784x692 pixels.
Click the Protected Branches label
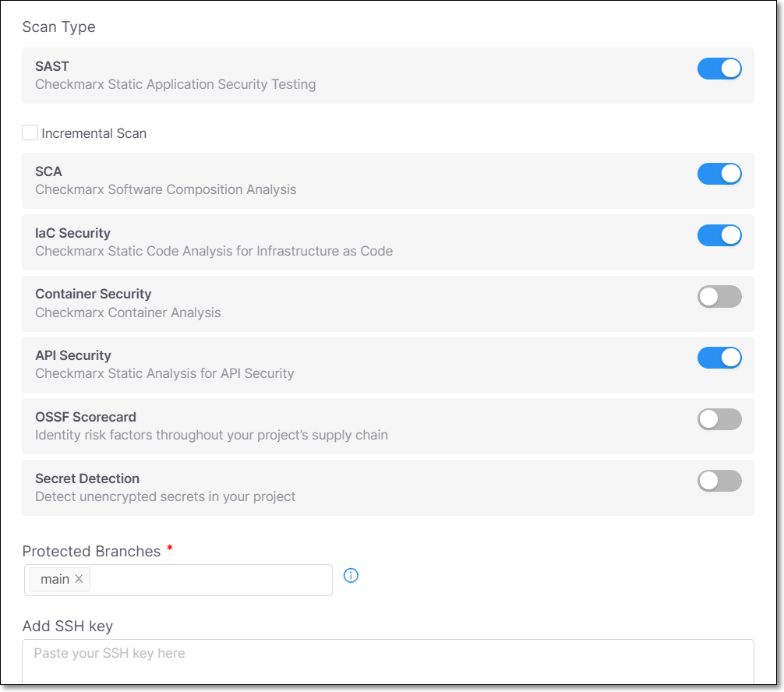click(x=91, y=551)
